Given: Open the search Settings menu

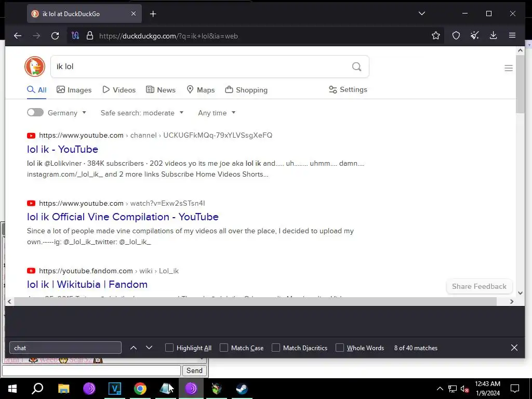Looking at the screenshot, I should coord(348,89).
